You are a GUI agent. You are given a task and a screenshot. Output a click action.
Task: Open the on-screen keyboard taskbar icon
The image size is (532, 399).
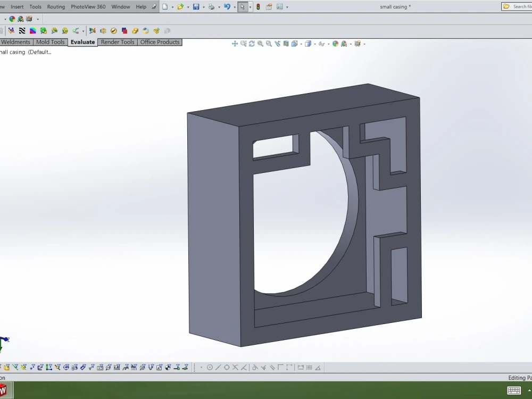pos(514,390)
